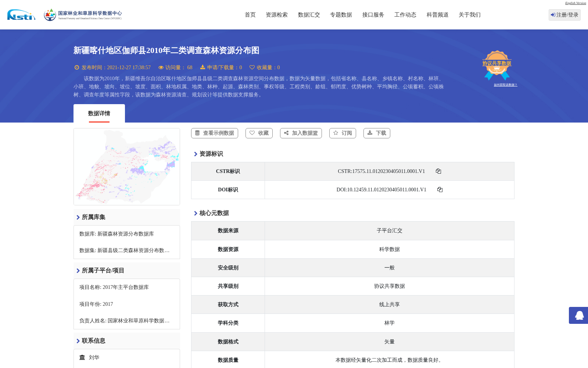Click the 林学 discipline value
Screen dimensions: 588x368
[x=390, y=323]
